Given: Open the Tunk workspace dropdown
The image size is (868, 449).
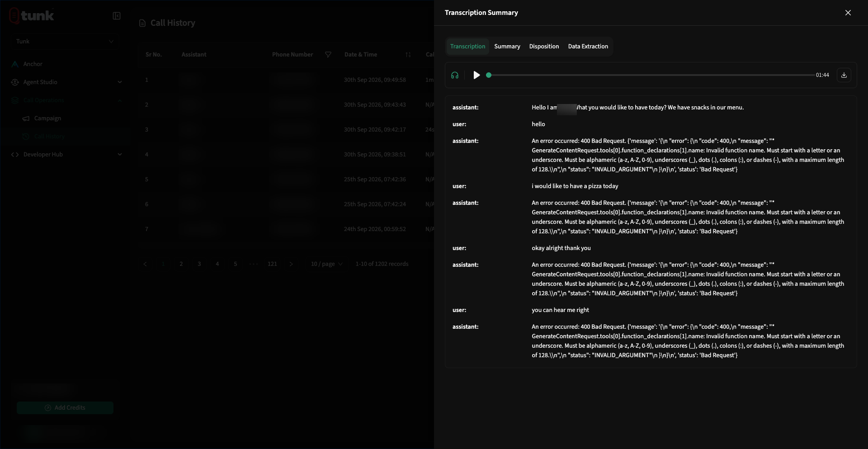Looking at the screenshot, I should click(x=65, y=41).
